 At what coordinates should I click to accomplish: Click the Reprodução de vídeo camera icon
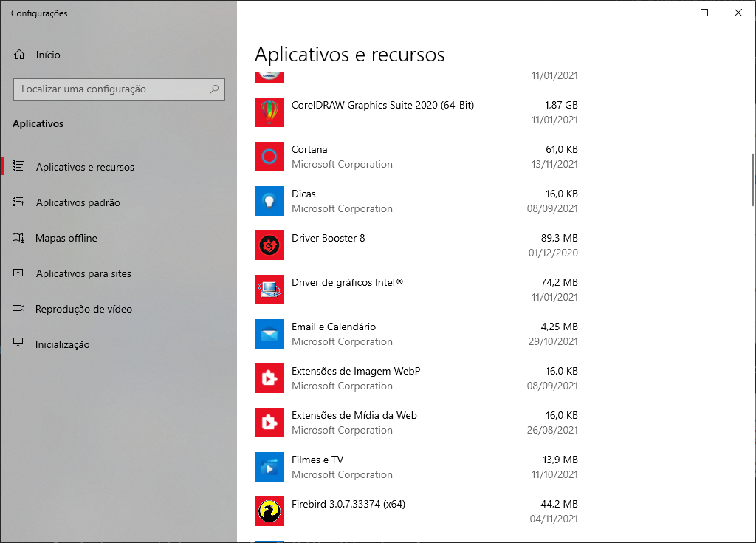pos(18,308)
